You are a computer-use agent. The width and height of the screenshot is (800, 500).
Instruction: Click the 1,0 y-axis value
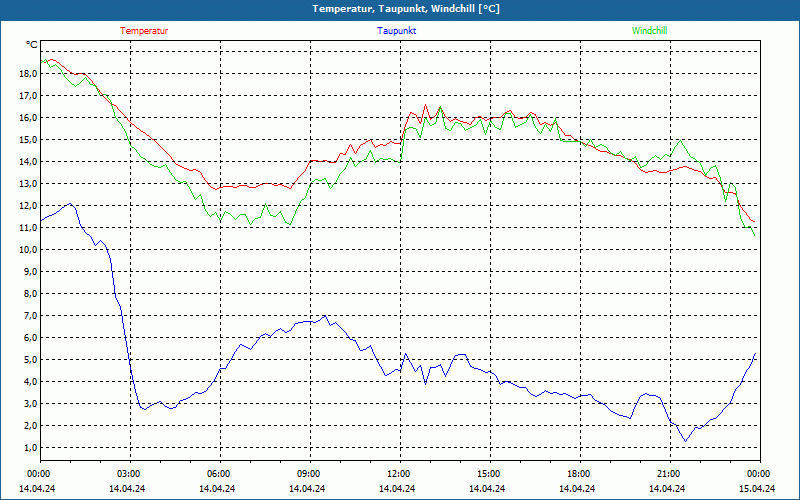point(30,448)
